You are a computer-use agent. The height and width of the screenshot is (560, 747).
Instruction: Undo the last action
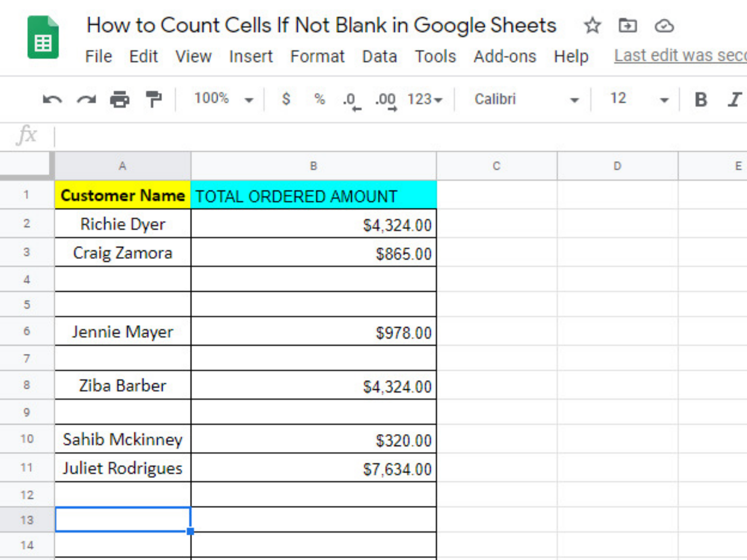tap(52, 100)
